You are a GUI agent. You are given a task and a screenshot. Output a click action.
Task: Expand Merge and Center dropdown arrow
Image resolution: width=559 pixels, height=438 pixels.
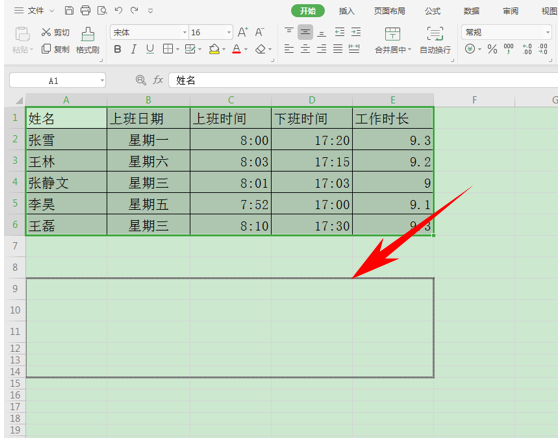click(x=410, y=50)
